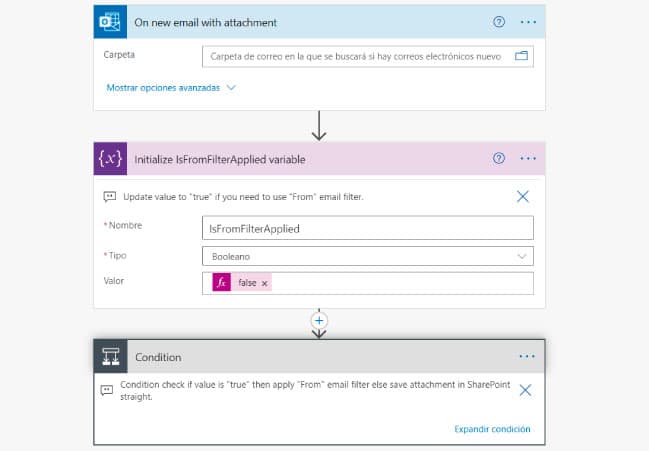Image resolution: width=649 pixels, height=451 pixels.
Task: Open help for Initialize variable action
Action: pos(499,159)
